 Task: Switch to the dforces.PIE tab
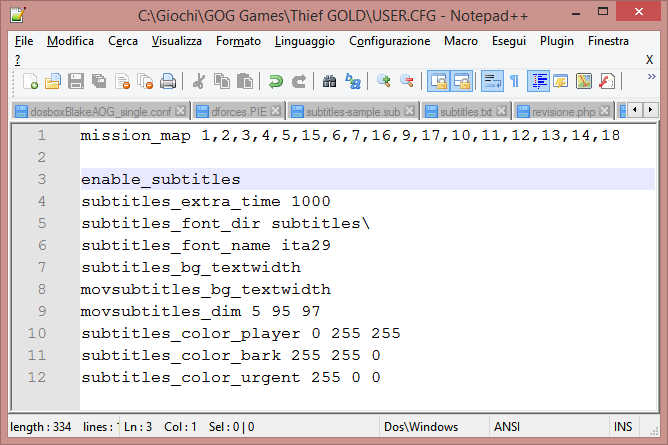(x=238, y=112)
